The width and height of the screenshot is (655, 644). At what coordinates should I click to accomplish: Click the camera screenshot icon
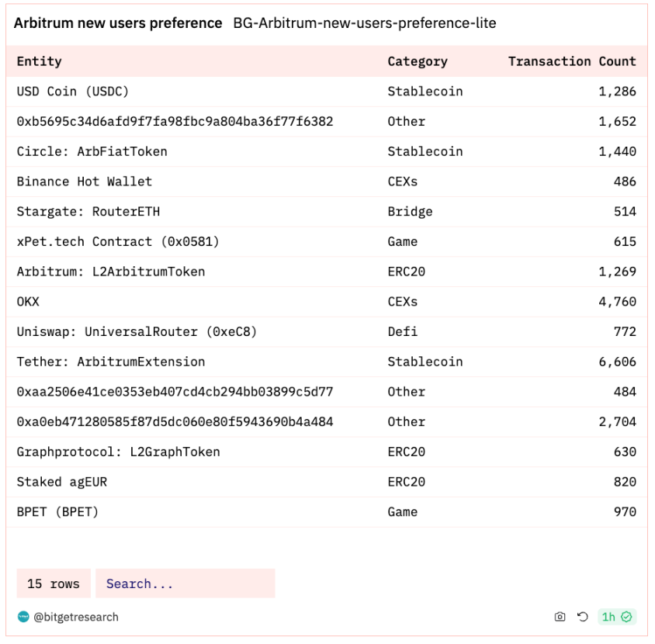560,616
